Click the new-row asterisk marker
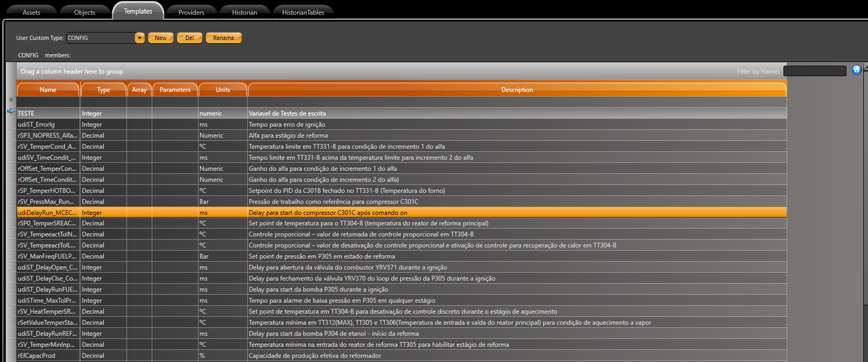The width and height of the screenshot is (868, 362). pos(11,100)
